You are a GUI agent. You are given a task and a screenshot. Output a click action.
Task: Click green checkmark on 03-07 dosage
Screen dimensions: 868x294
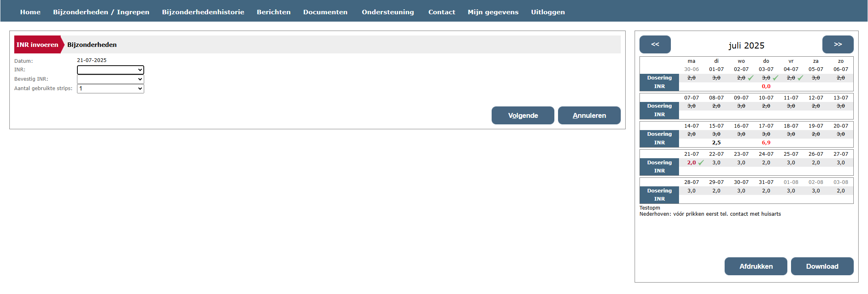[x=776, y=78]
